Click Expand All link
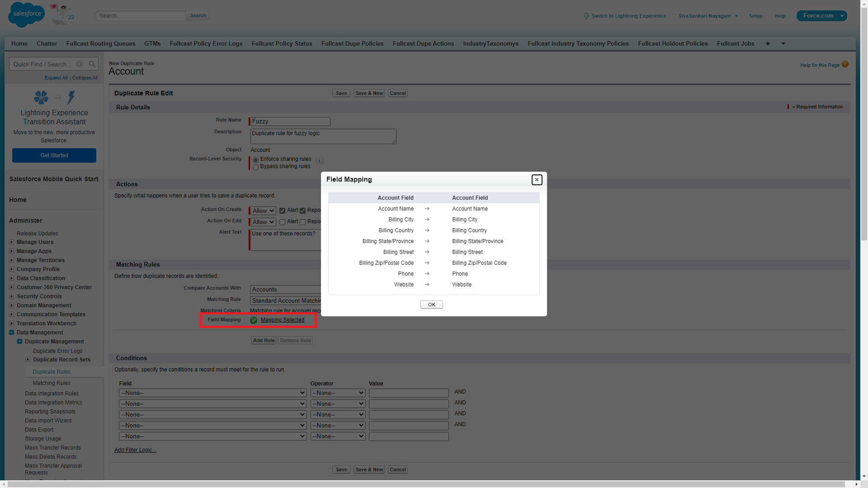Screen dimensions: 868x488 [56, 78]
